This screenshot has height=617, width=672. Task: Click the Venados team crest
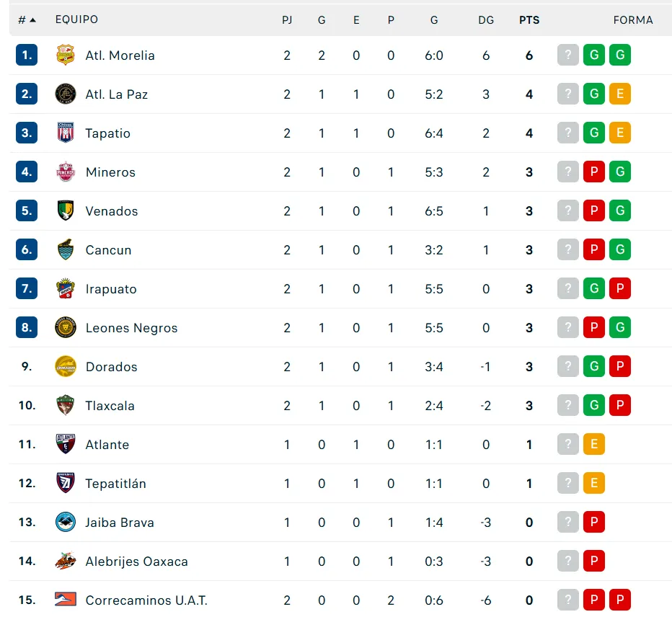pyautogui.click(x=66, y=211)
